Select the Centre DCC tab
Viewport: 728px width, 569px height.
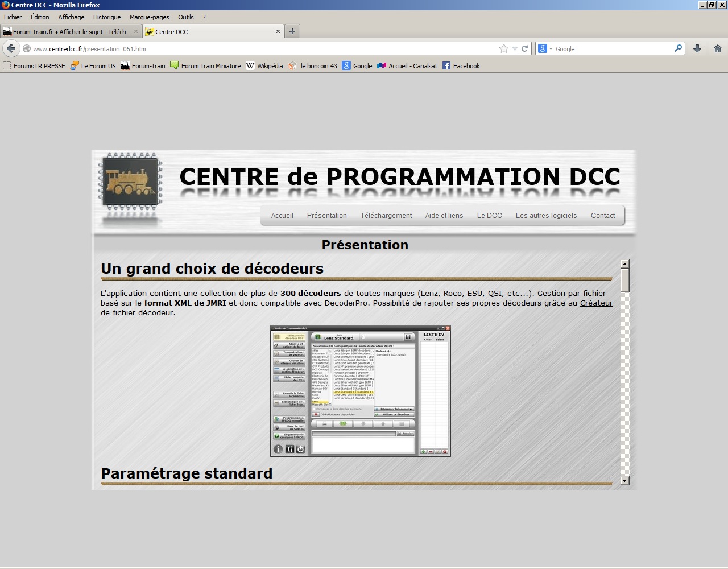(213, 32)
